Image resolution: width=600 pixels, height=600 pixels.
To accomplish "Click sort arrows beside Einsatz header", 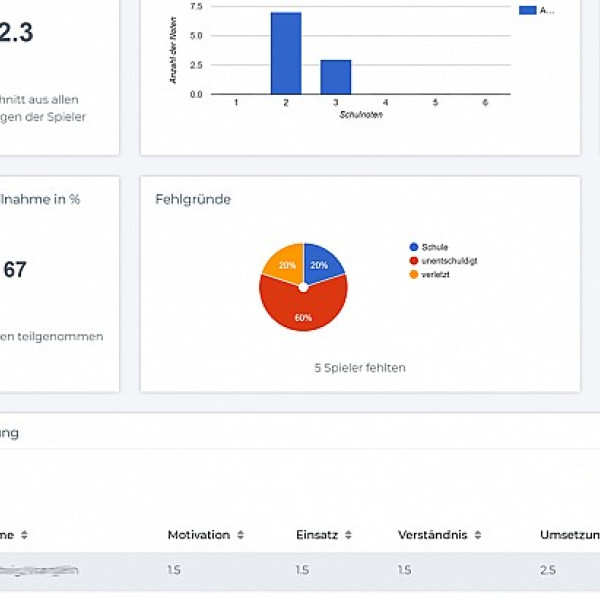I will 348,535.
